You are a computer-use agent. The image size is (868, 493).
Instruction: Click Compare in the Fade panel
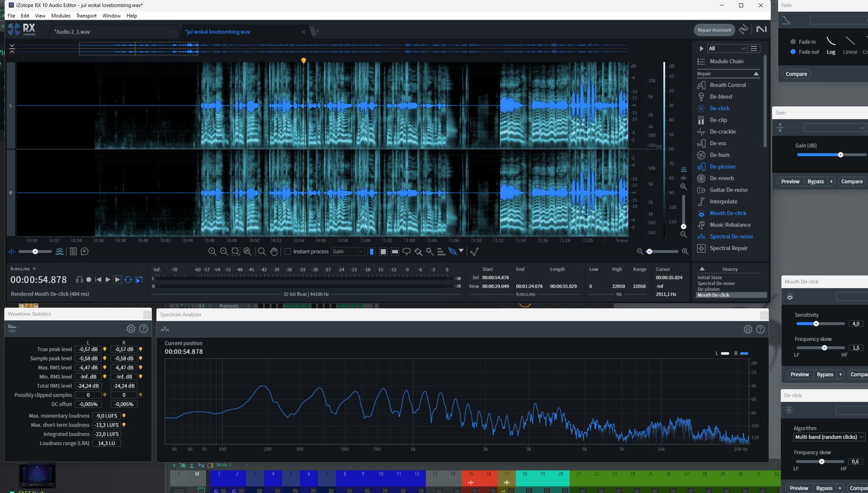tap(796, 74)
